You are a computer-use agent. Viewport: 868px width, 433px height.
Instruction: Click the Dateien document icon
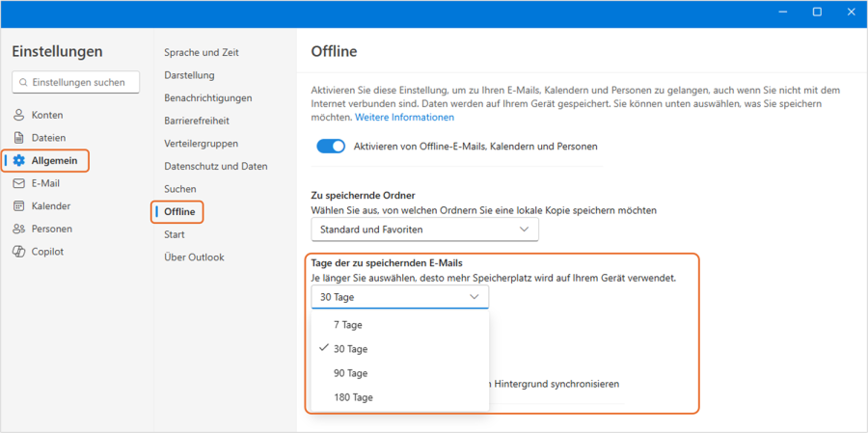coord(19,138)
